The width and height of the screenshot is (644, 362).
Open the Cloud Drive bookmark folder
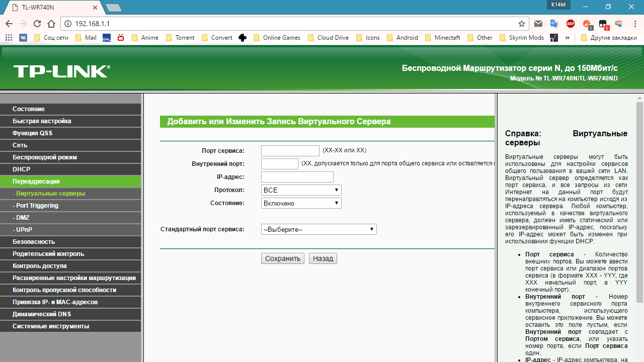pos(328,38)
